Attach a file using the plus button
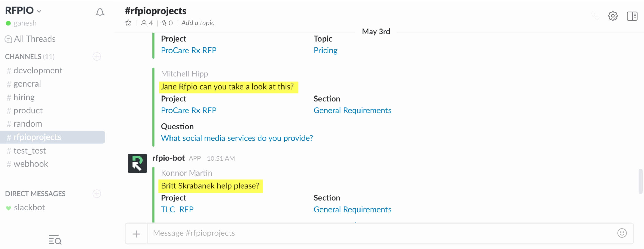This screenshot has width=644, height=249. click(136, 234)
